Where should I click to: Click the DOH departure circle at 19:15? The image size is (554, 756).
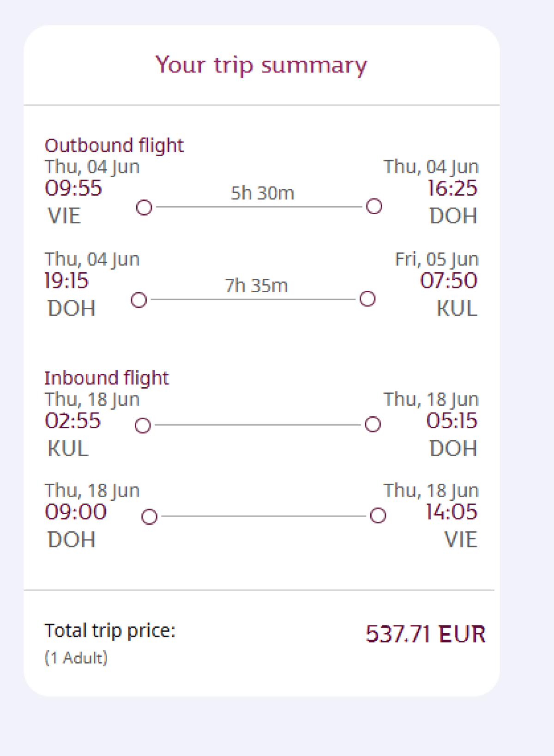pyautogui.click(x=138, y=300)
